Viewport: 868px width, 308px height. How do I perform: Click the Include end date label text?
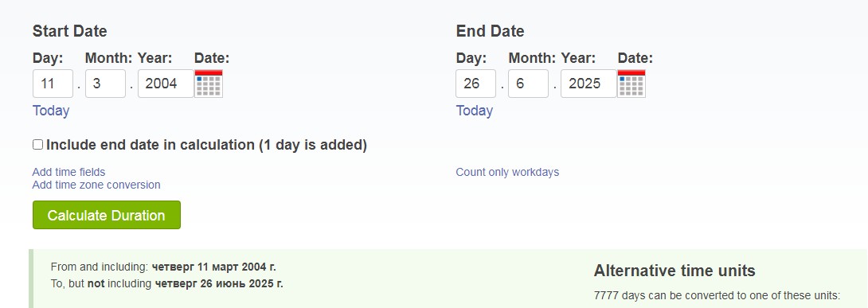point(206,145)
